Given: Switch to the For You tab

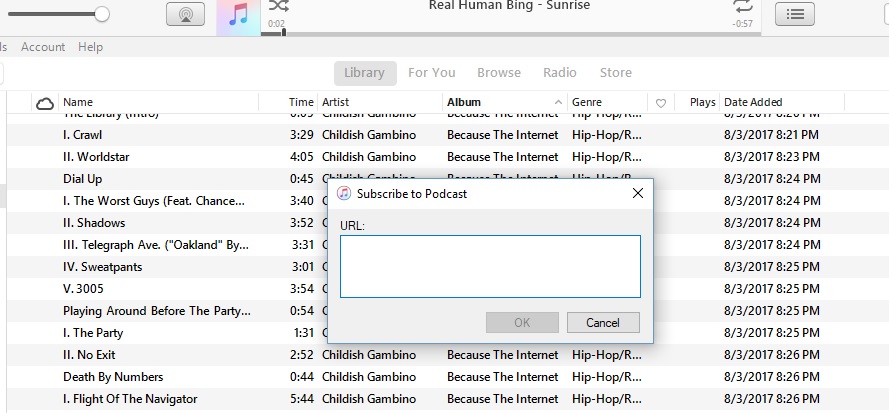Looking at the screenshot, I should (x=431, y=73).
